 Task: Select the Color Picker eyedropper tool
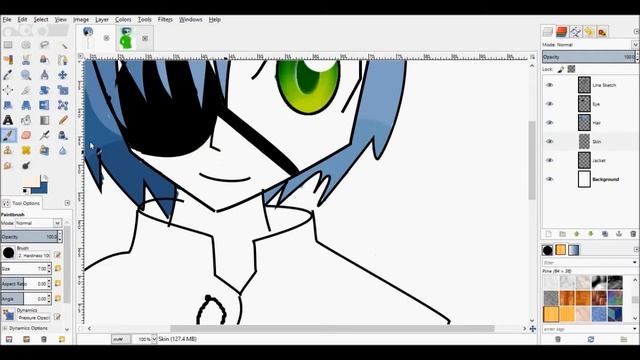(8, 75)
